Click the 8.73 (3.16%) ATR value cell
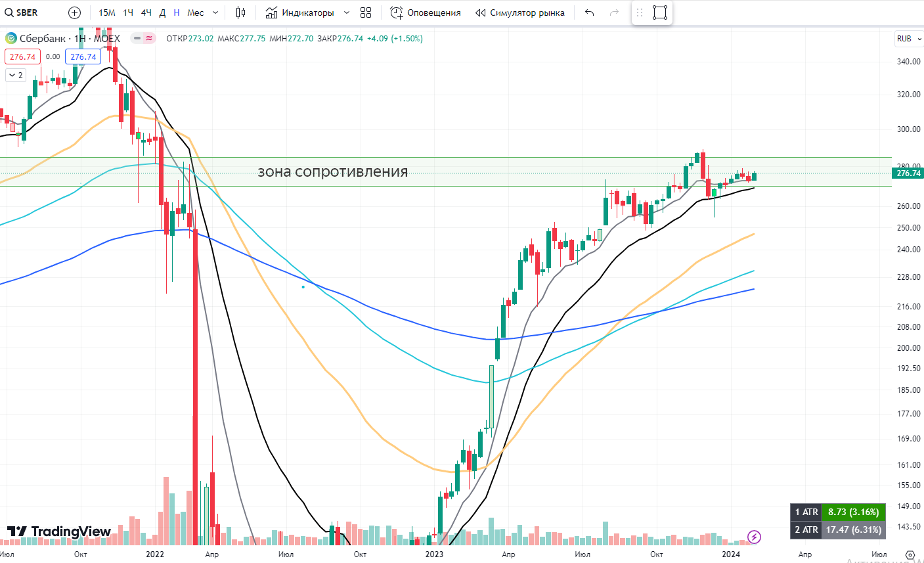Screen dimensions: 924x563 tap(853, 512)
